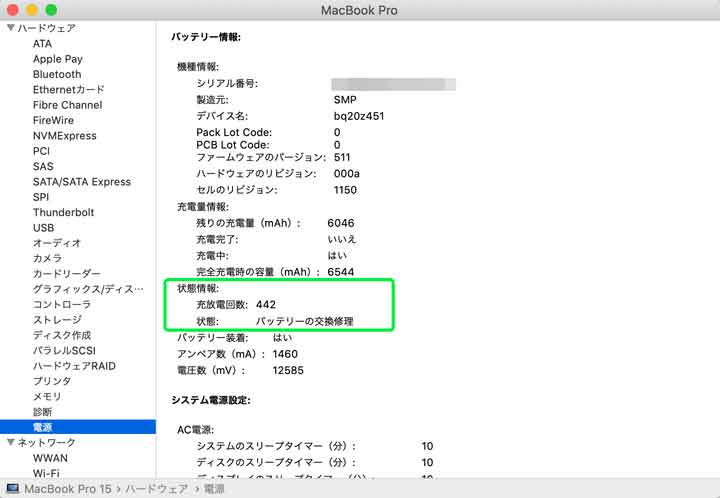Click the AC電源 label
Image resolution: width=720 pixels, height=498 pixels.
[x=196, y=430]
